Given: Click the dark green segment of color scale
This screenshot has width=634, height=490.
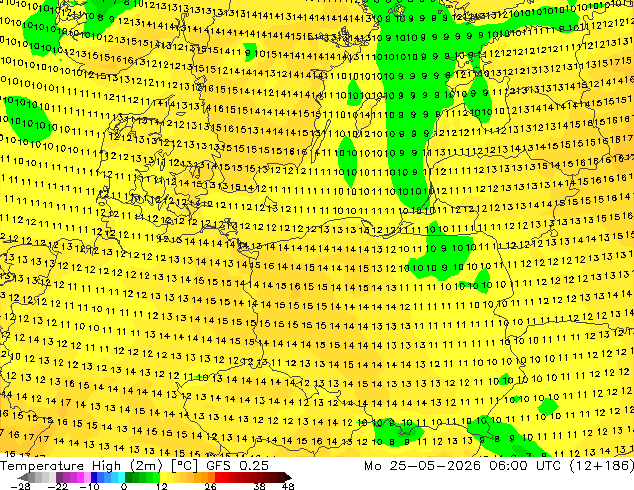Looking at the screenshot, I should pos(128,477).
